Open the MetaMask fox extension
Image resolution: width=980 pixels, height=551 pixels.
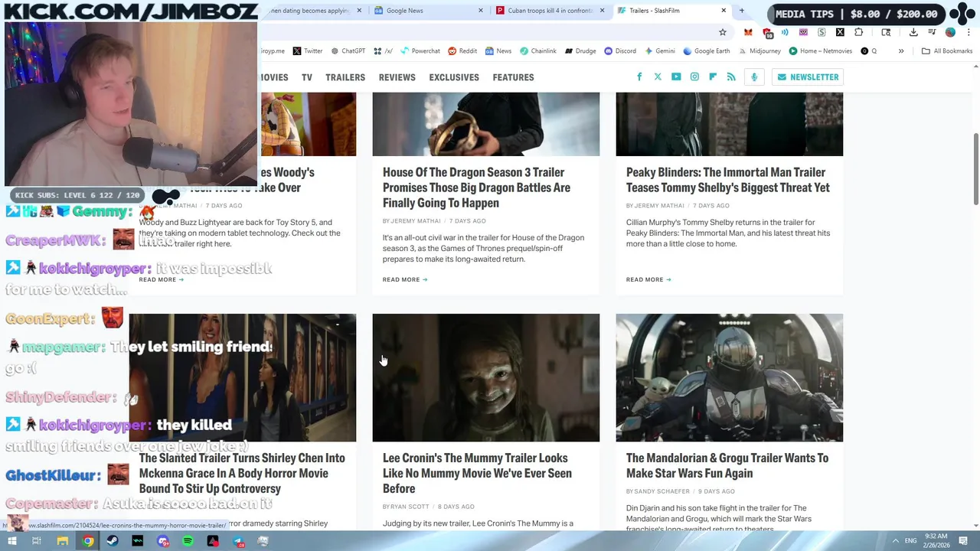[x=748, y=32]
